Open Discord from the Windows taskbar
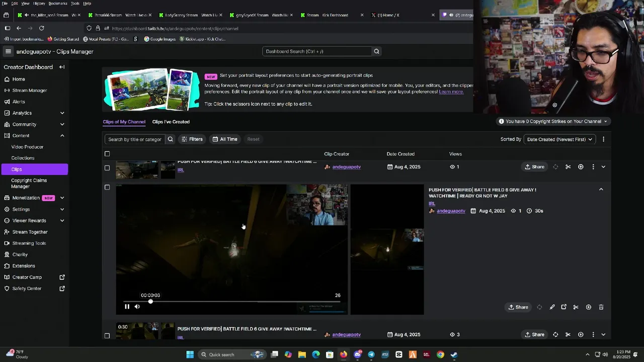Screen dimensions: 644x362 [x=357, y=354]
